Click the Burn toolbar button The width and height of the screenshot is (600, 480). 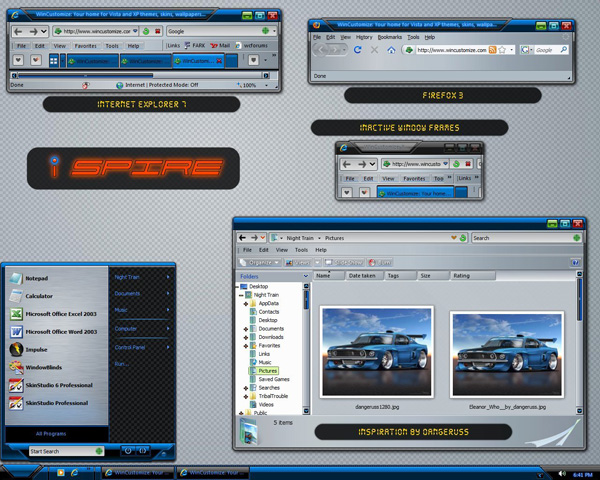click(380, 263)
